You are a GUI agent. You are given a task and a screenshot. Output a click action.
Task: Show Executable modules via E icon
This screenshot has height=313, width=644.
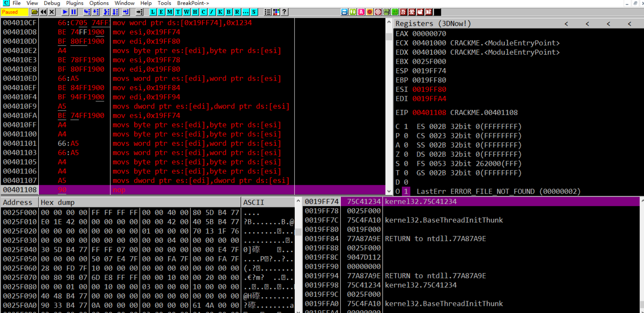[x=161, y=12]
